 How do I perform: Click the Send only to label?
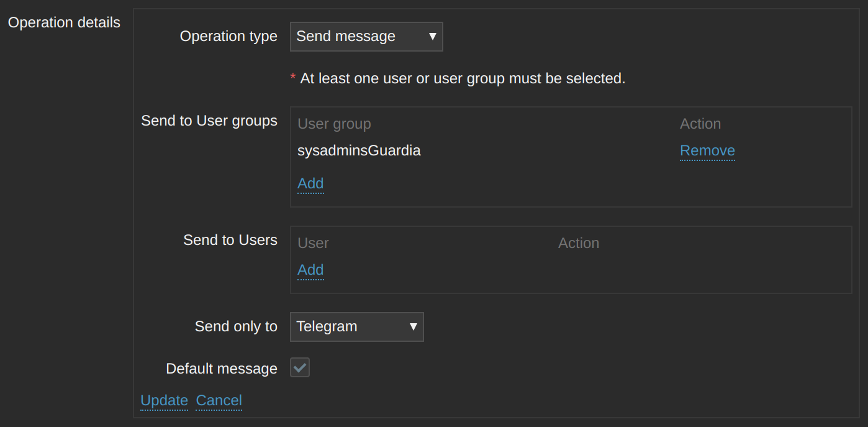236,327
